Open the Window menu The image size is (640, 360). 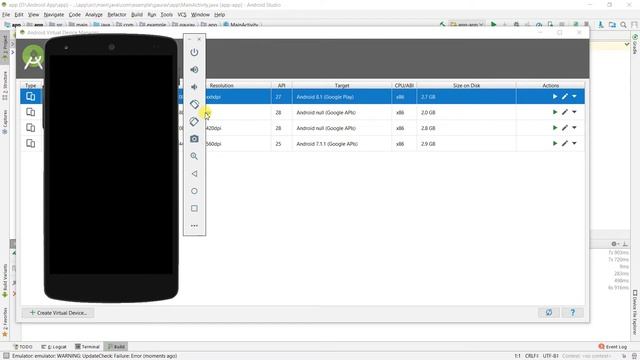click(x=200, y=14)
